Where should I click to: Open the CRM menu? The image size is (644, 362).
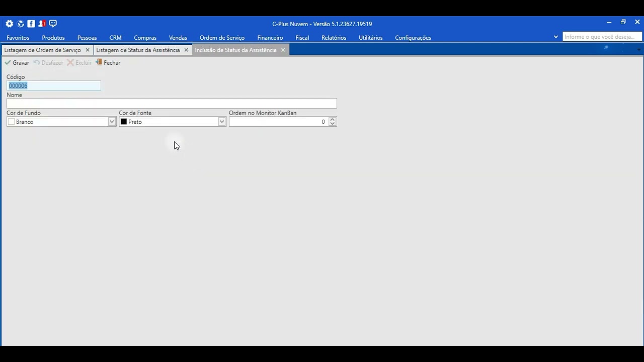point(115,38)
